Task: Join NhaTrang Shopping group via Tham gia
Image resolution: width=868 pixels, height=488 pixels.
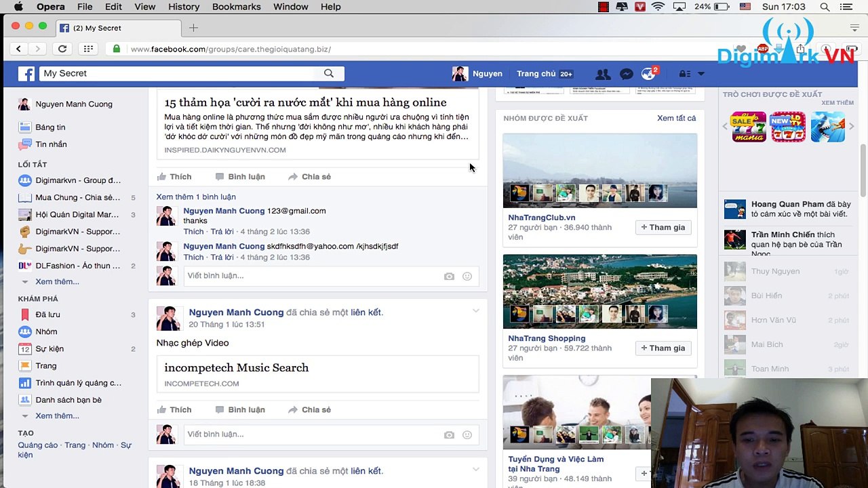Action: pos(663,348)
